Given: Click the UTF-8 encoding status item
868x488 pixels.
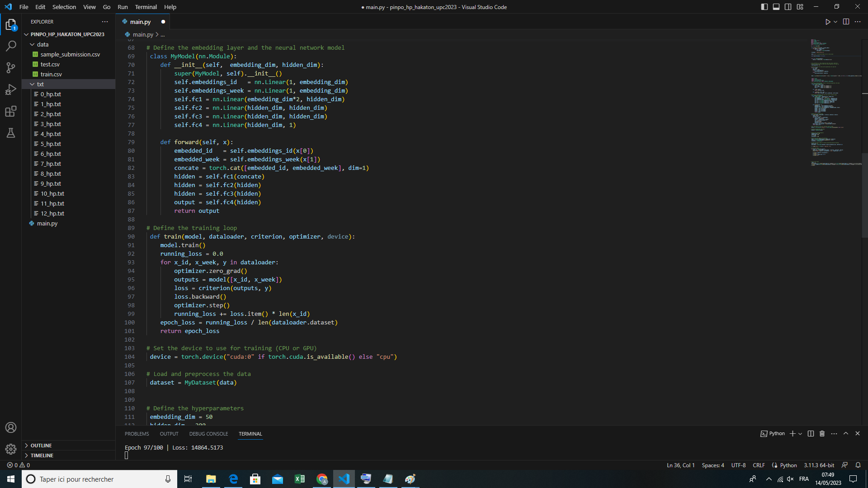Looking at the screenshot, I should click(738, 465).
